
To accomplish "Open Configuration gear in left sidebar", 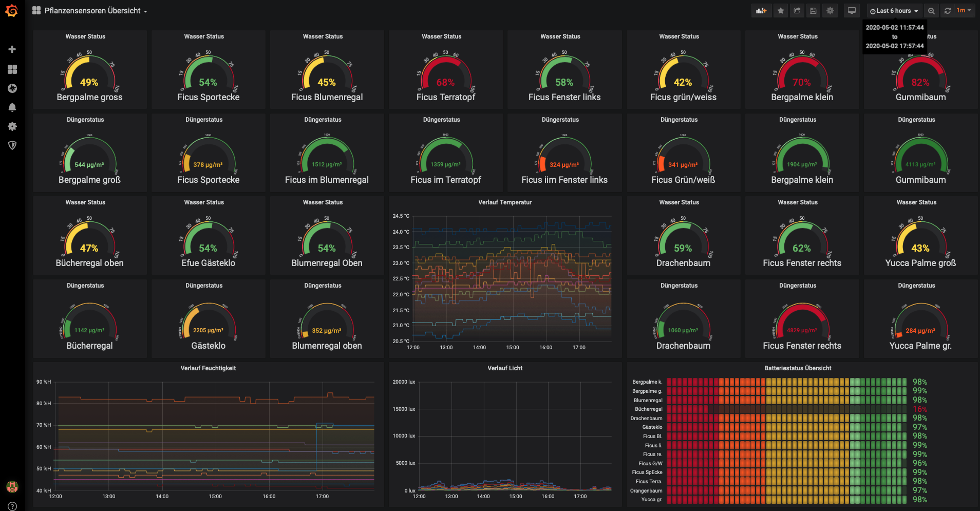I will pyautogui.click(x=12, y=126).
